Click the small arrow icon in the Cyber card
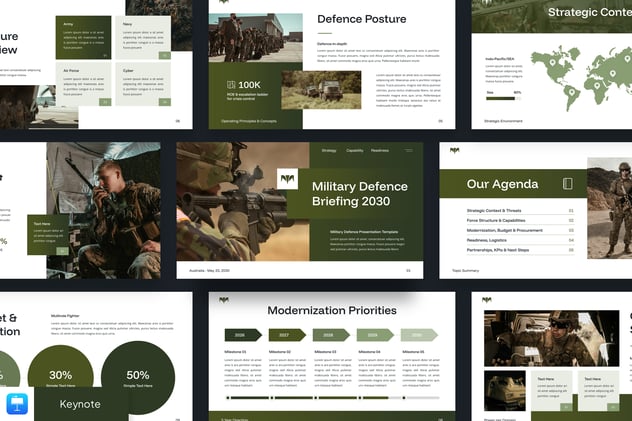Viewport: 632px width, 421px height. pos(163,101)
